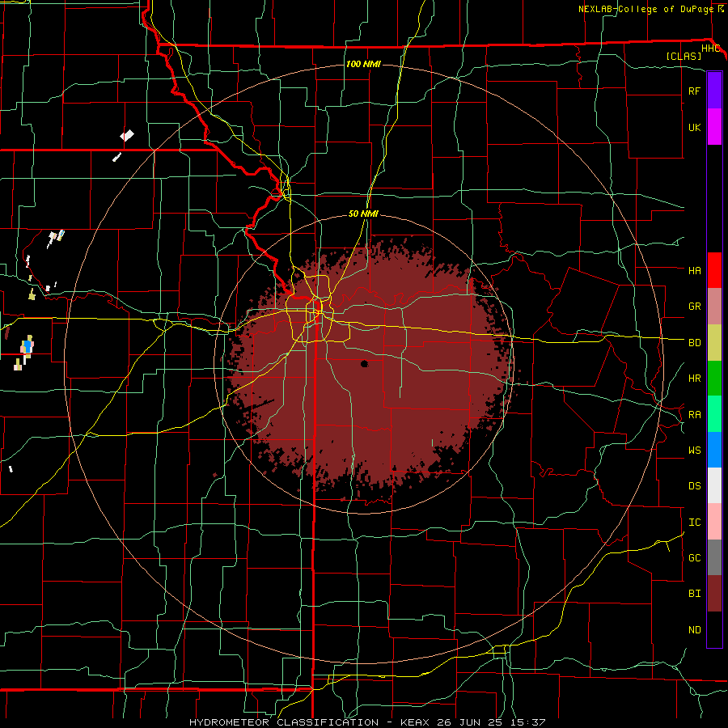The height and width of the screenshot is (728, 728).
Task: Click the UK magenta legend swatch
Action: tap(714, 127)
